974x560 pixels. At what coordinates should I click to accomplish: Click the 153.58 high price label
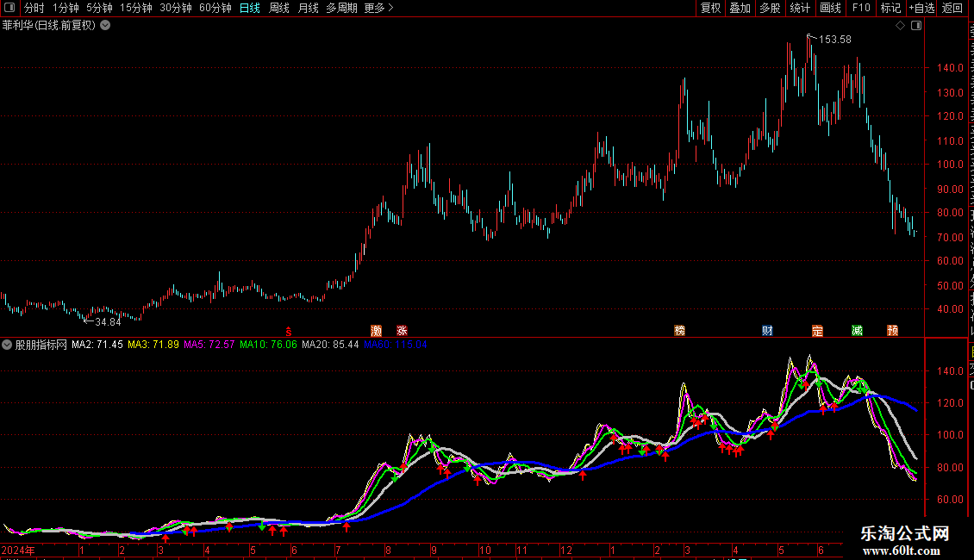[x=835, y=39]
